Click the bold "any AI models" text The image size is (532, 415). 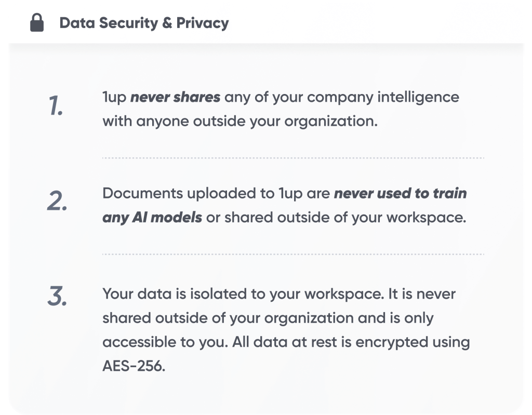(152, 218)
